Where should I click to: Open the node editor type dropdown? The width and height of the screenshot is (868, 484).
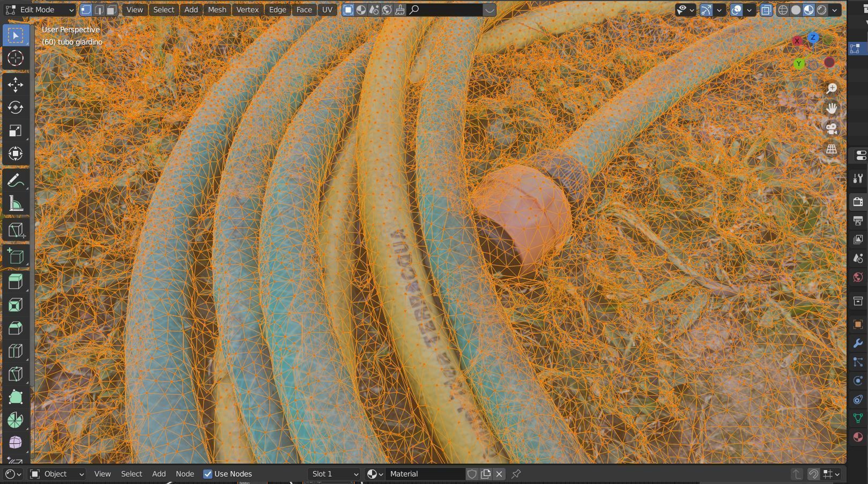(13, 474)
